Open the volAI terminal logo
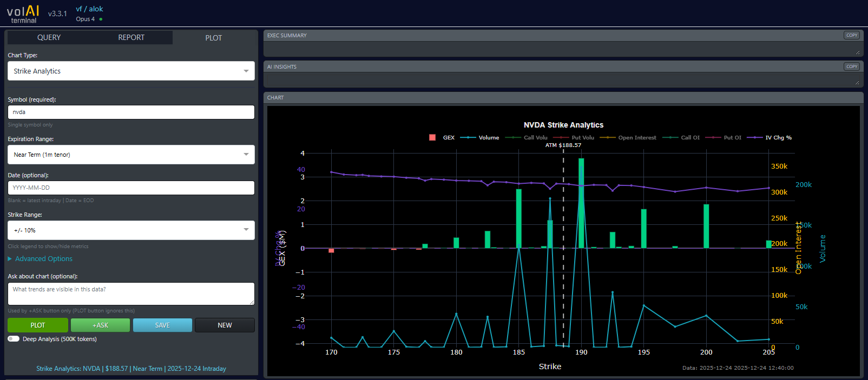 [23, 14]
